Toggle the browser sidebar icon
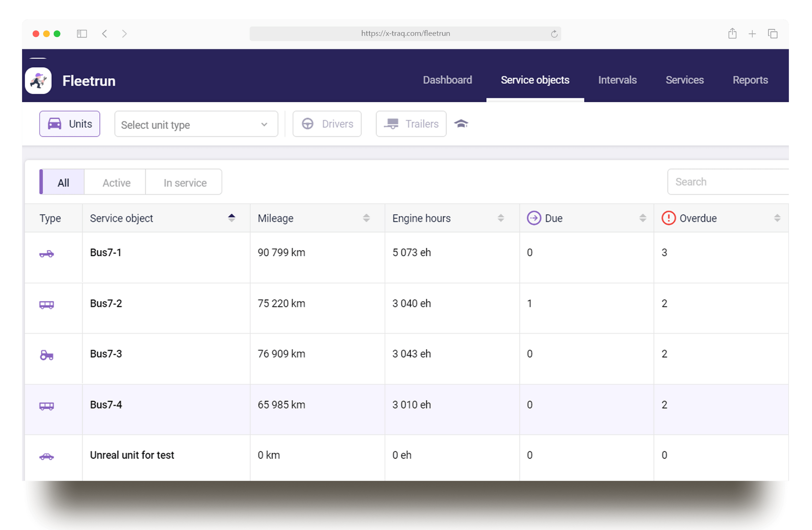Viewport: 812px width, 530px height. pyautogui.click(x=82, y=34)
